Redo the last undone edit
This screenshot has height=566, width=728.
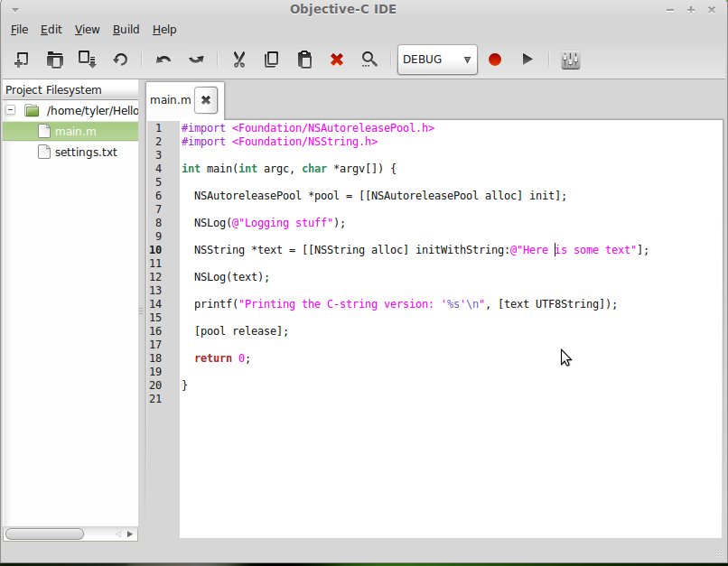196,60
